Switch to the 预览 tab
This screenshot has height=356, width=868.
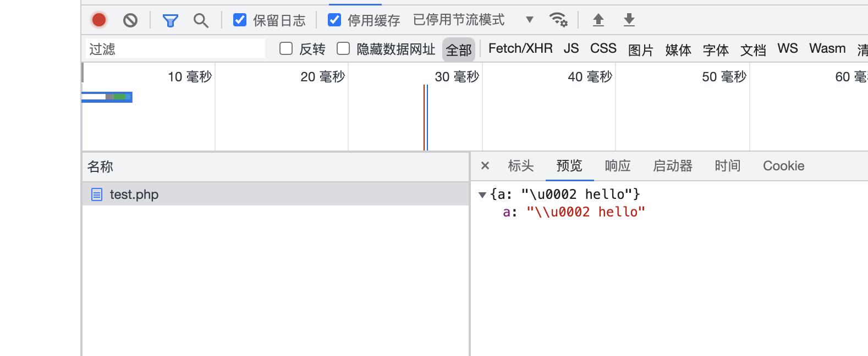(569, 166)
